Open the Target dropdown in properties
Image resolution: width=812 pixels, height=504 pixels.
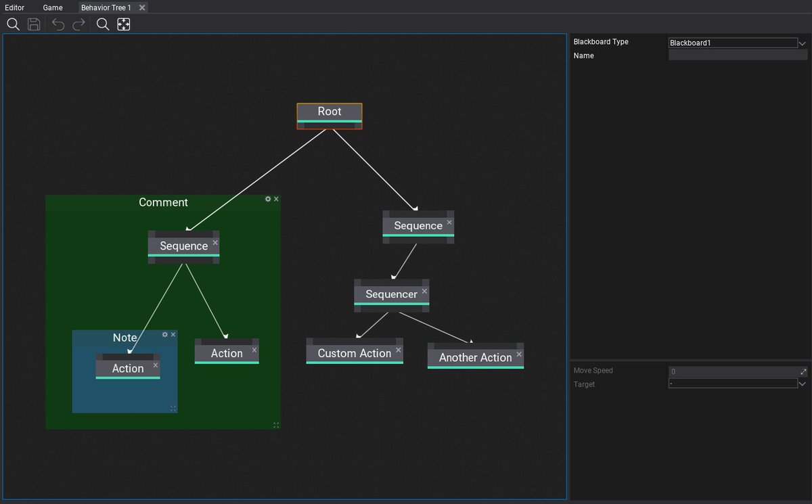coord(803,384)
